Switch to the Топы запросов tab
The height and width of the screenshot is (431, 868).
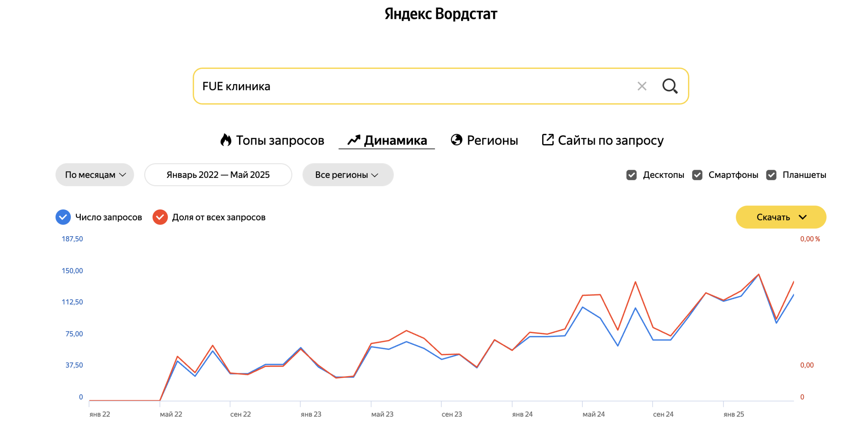point(280,140)
